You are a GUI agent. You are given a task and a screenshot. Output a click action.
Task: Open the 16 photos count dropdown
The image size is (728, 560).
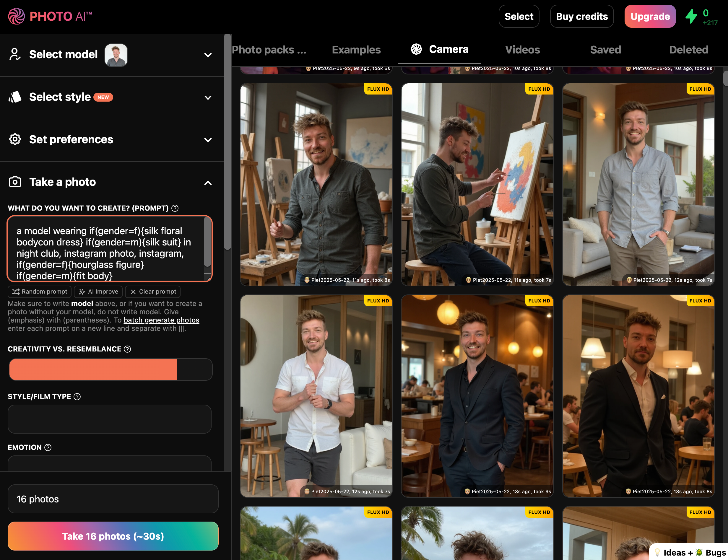coord(113,499)
